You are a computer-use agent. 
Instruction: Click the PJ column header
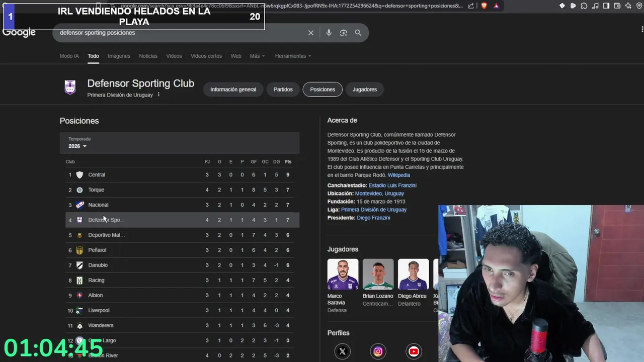click(207, 162)
